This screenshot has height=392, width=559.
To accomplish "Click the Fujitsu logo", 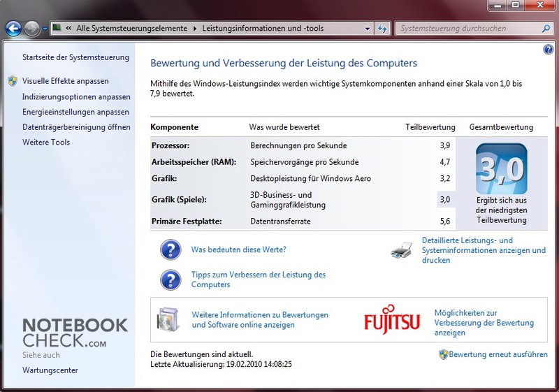I will [392, 320].
